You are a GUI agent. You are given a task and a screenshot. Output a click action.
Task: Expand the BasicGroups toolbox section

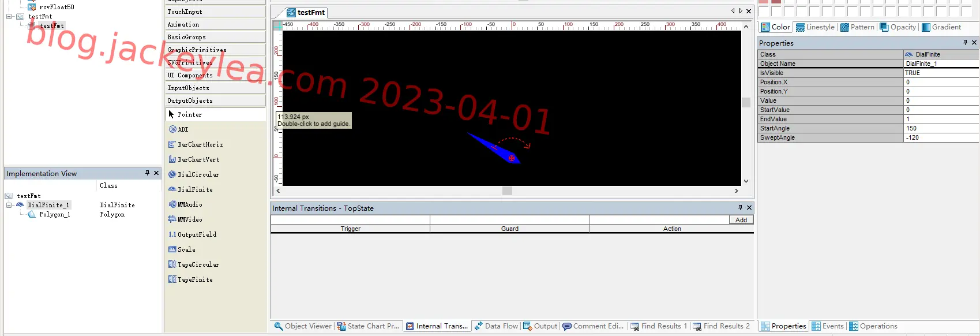coord(216,37)
